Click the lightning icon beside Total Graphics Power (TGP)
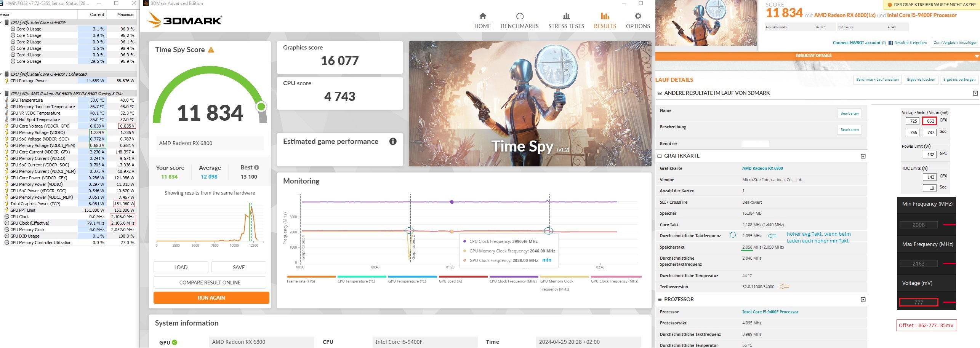 coord(7,204)
